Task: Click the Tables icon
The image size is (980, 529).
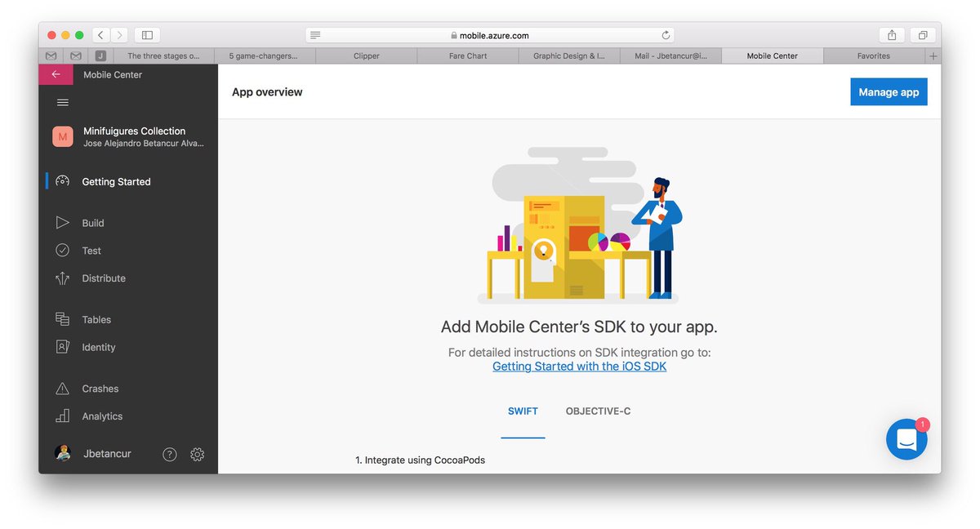Action: (x=62, y=319)
